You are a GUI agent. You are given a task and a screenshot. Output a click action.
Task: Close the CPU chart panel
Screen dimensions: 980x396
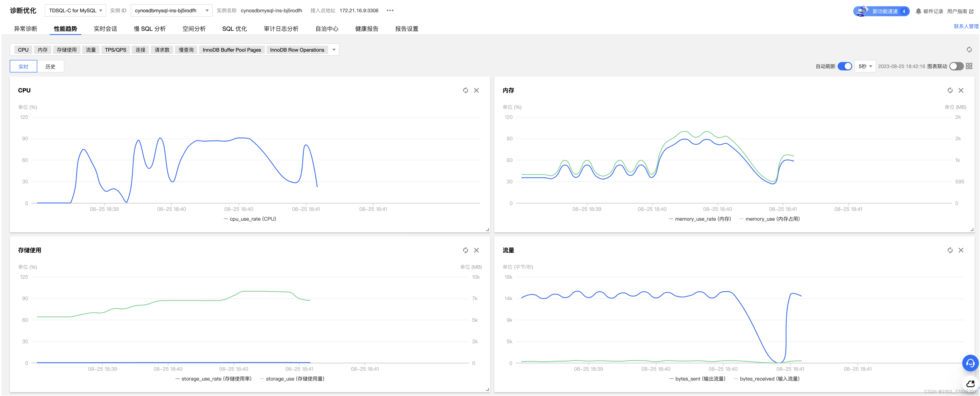(x=476, y=90)
